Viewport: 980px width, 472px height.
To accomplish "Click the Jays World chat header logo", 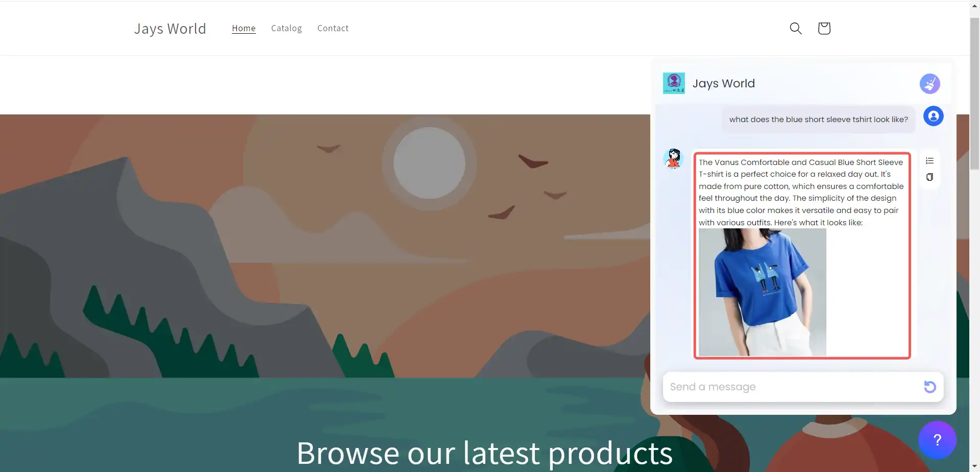I will 674,83.
